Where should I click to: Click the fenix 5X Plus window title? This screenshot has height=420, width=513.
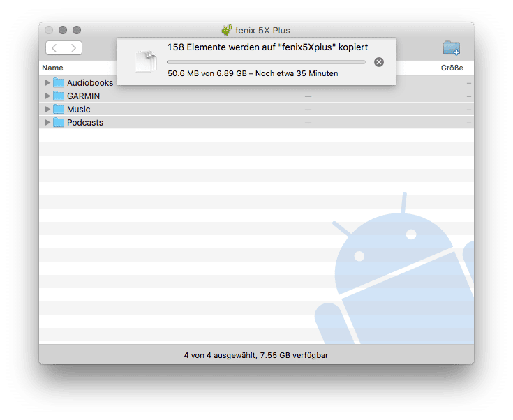[262, 31]
